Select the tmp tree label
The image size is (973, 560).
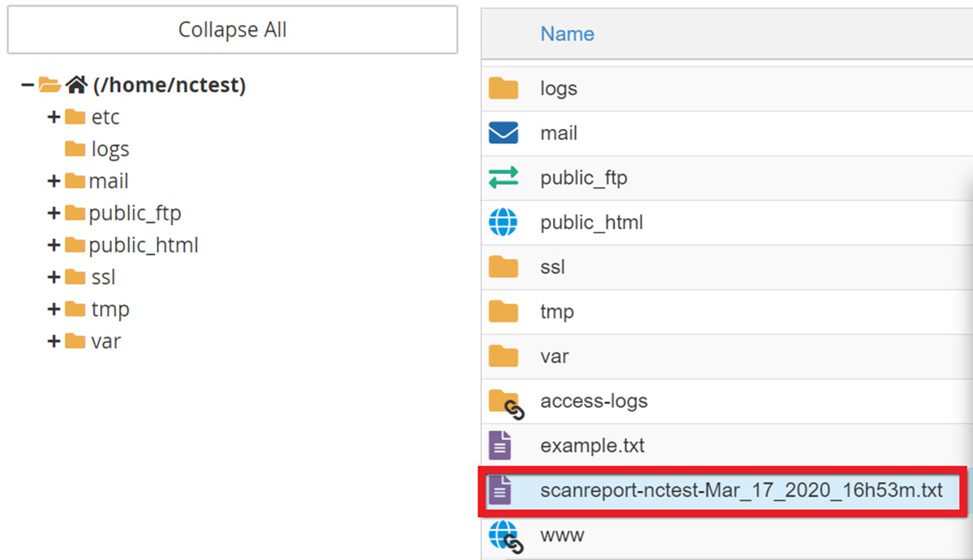pos(109,310)
